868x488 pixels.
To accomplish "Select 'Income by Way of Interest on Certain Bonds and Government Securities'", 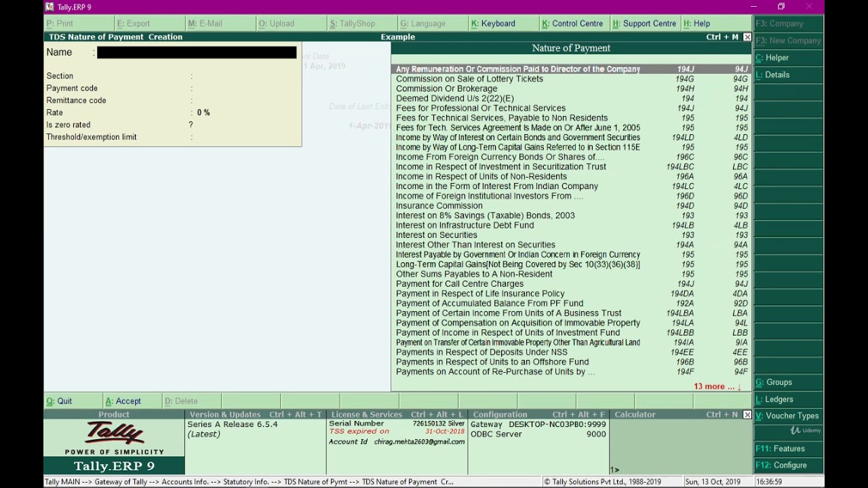I will click(x=572, y=138).
